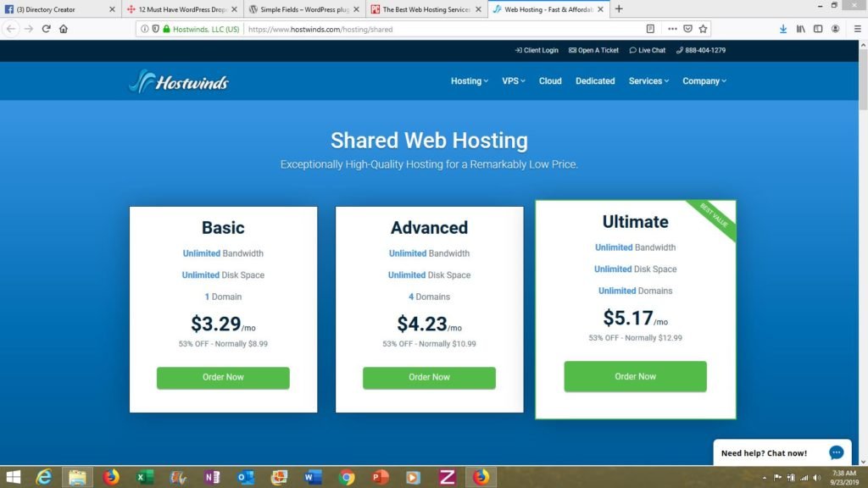Expand the Services navigation dropdown
This screenshot has width=868, height=488.
click(648, 80)
